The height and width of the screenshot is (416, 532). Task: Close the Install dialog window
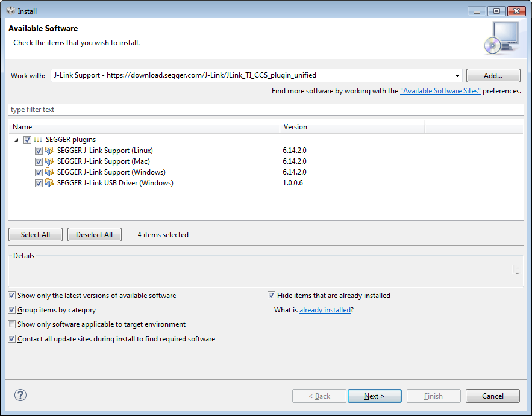[516, 11]
